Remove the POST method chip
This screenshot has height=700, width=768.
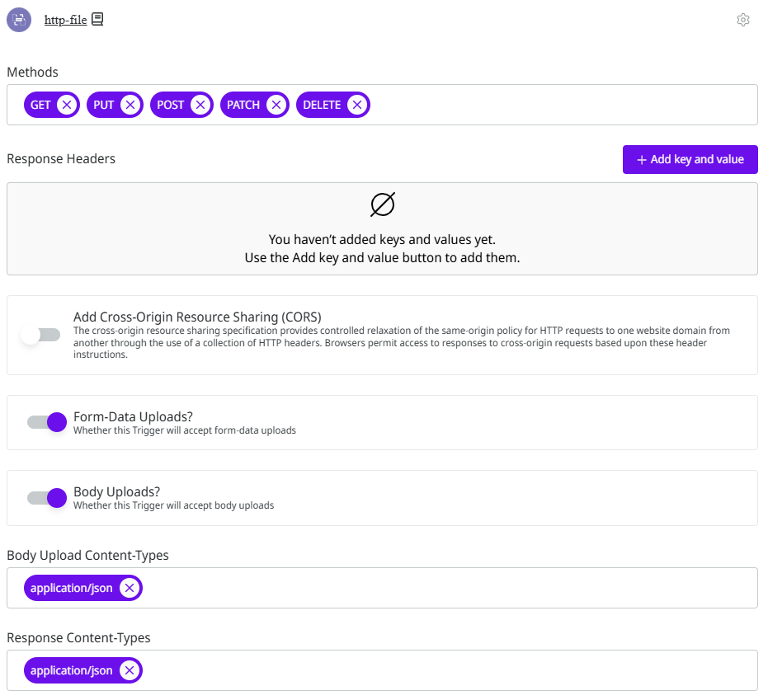200,105
